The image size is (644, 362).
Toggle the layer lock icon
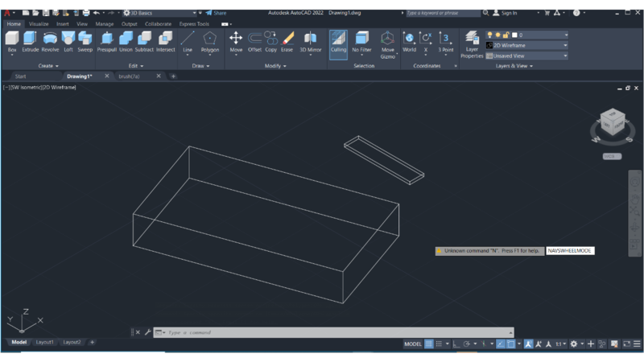pyautogui.click(x=505, y=35)
